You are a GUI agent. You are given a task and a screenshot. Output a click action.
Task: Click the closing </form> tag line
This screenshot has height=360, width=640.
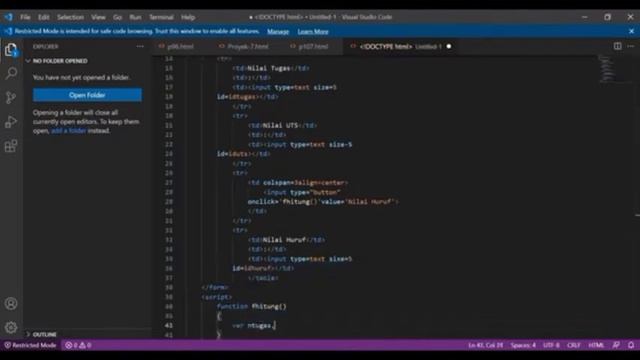pyautogui.click(x=215, y=288)
